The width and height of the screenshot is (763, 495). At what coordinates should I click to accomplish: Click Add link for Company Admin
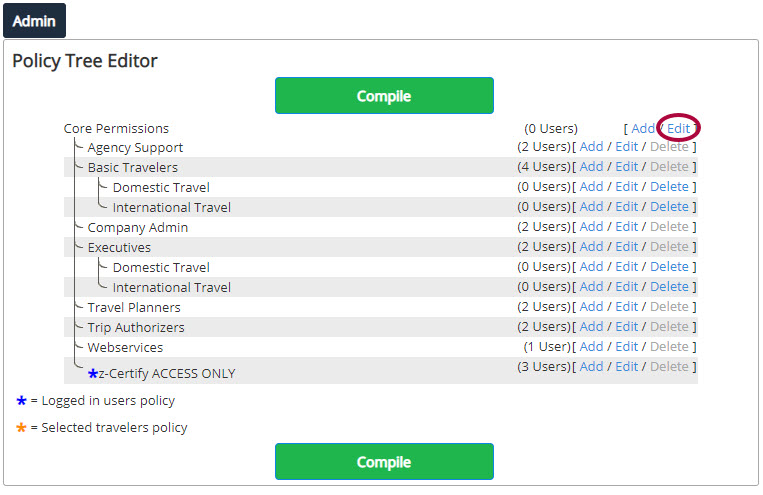click(x=591, y=226)
